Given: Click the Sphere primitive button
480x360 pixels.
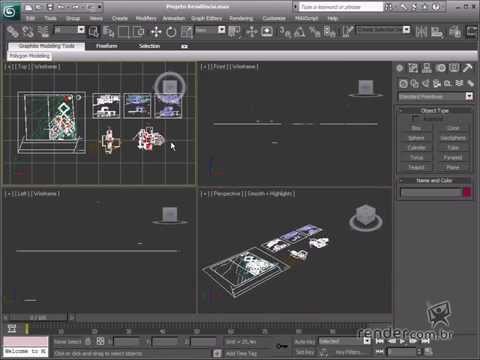Looking at the screenshot, I should 416,138.
